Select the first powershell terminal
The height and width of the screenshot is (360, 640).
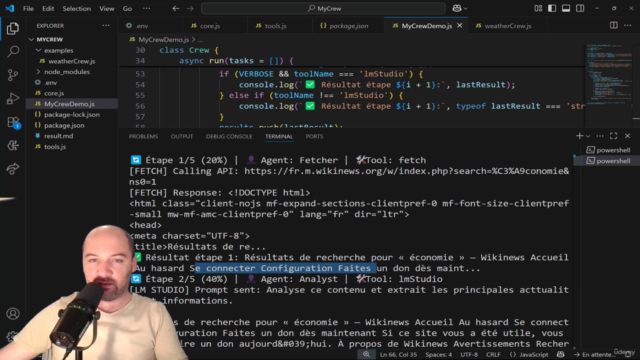coord(608,150)
